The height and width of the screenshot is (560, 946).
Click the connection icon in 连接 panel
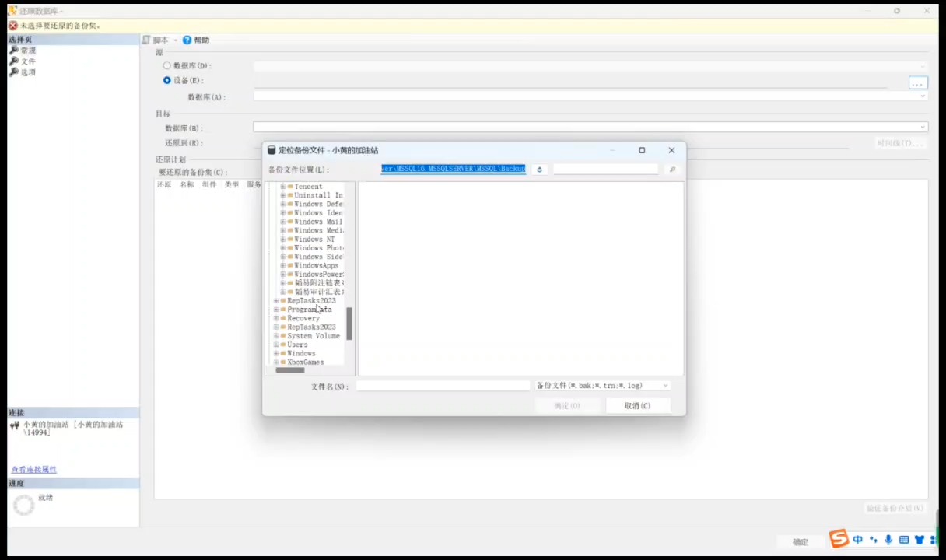tap(15, 425)
